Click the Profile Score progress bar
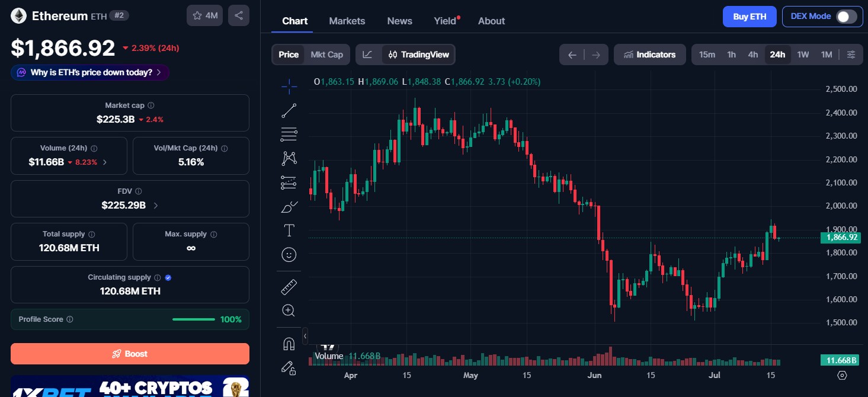The width and height of the screenshot is (868, 397). click(x=194, y=319)
